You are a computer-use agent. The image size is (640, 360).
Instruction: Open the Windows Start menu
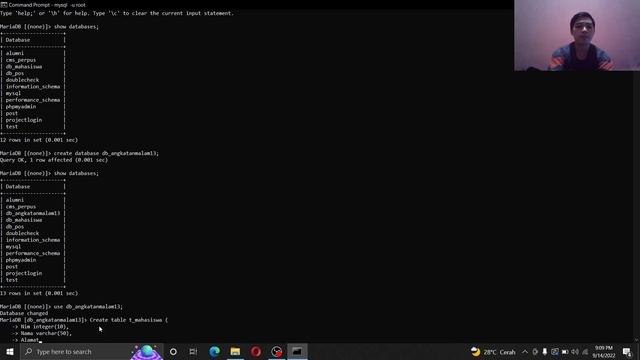pos(10,351)
